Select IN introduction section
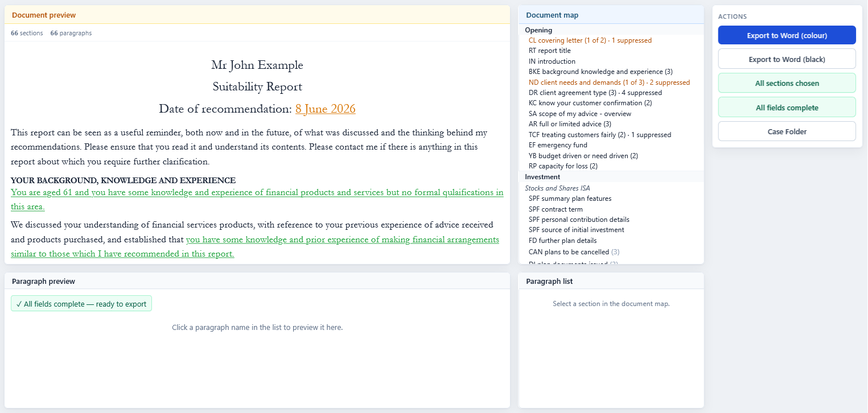 pyautogui.click(x=552, y=61)
